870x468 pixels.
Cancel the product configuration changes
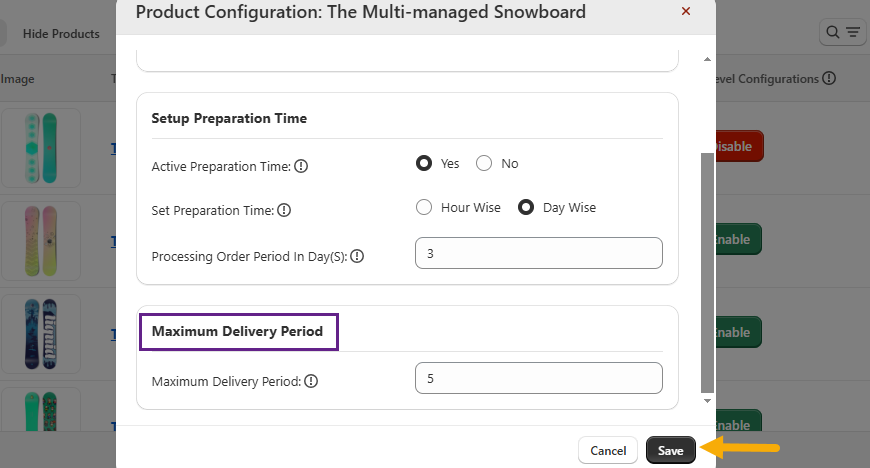(x=608, y=451)
